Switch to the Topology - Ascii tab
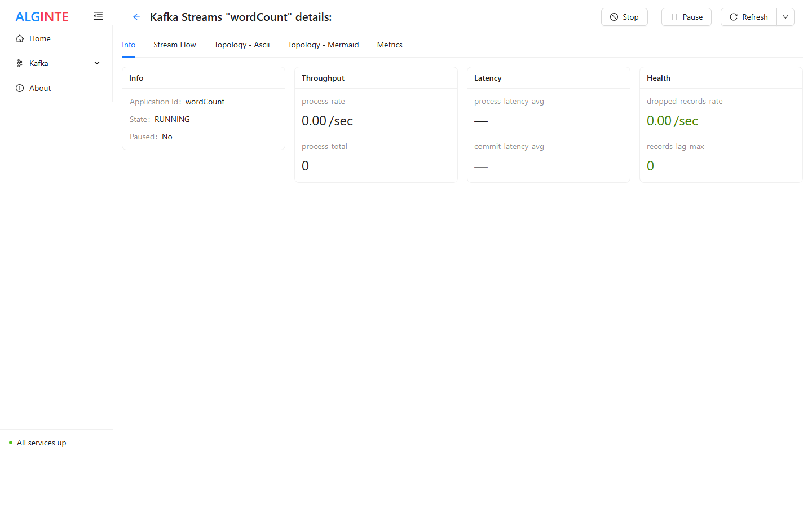This screenshot has height=508, width=812. pos(242,45)
